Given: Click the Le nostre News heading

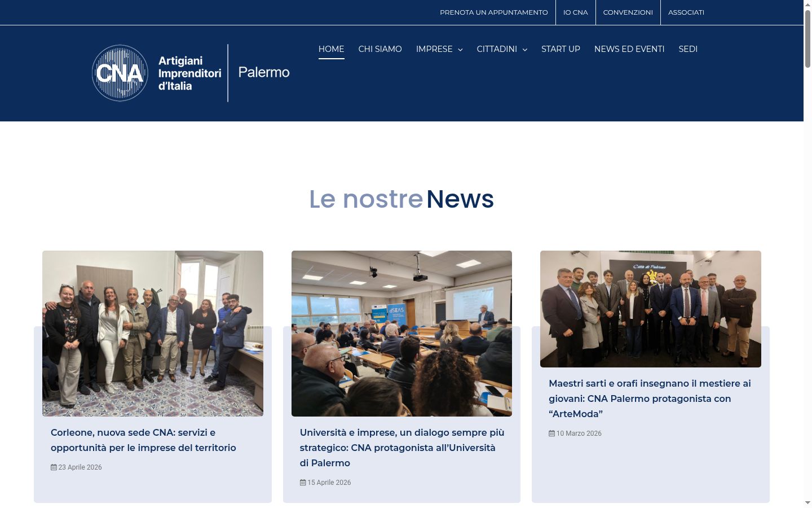Looking at the screenshot, I should coord(401,199).
